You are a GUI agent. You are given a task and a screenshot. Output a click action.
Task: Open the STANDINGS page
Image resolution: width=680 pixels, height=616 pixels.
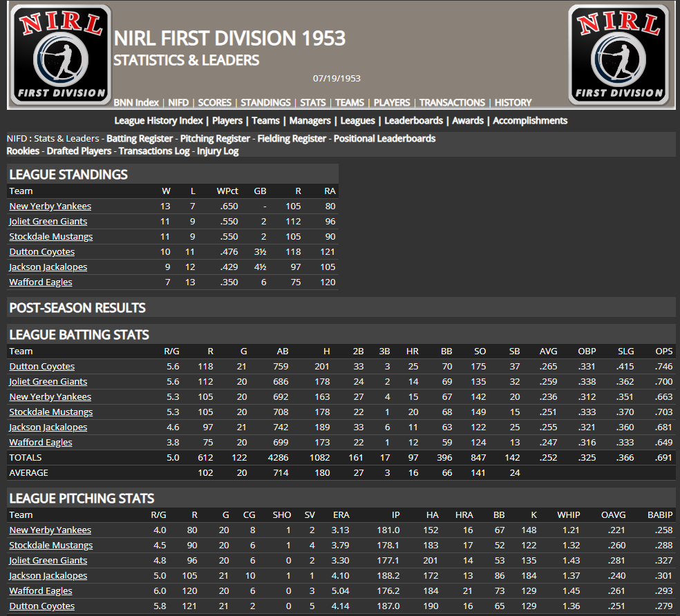[265, 102]
